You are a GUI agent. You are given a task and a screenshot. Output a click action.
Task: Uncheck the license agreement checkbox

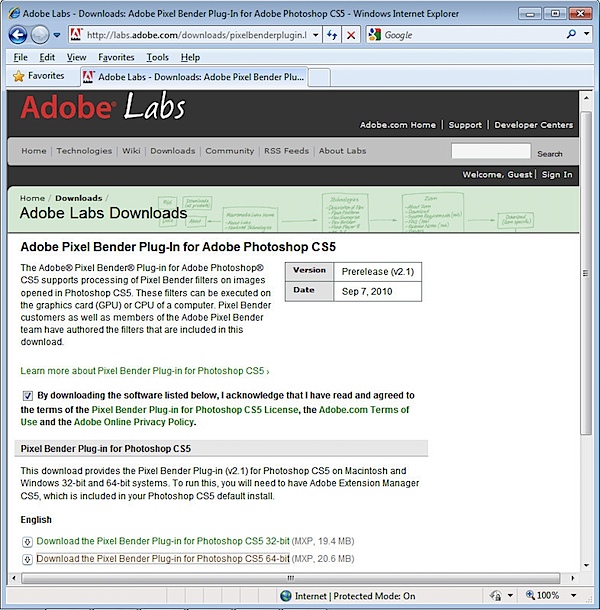28,396
